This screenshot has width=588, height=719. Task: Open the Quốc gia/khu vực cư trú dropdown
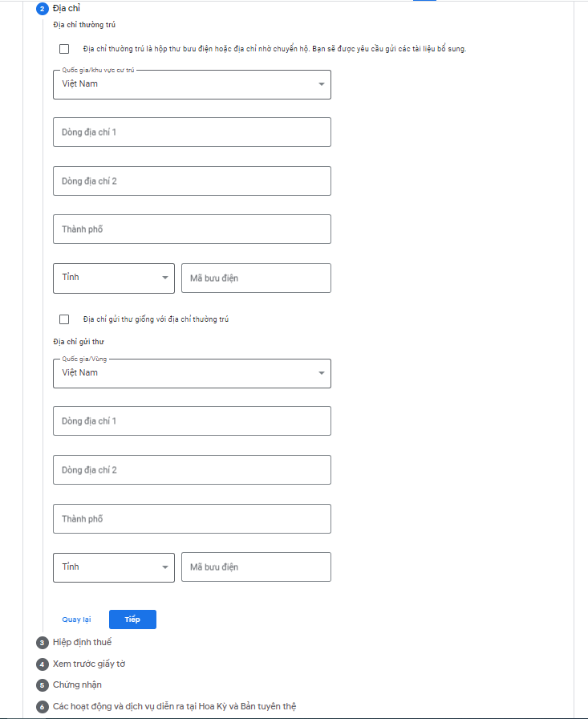tap(192, 84)
